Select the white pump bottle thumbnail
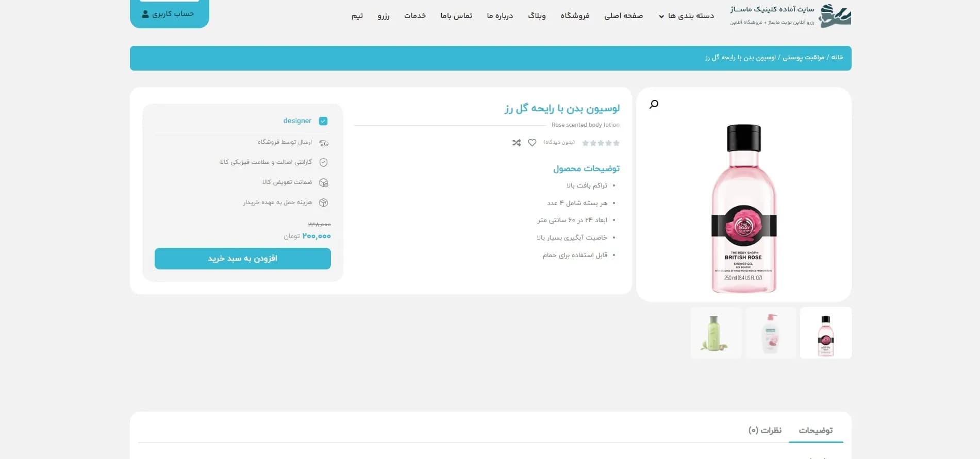Viewport: 980px width, 459px height. pos(771,333)
